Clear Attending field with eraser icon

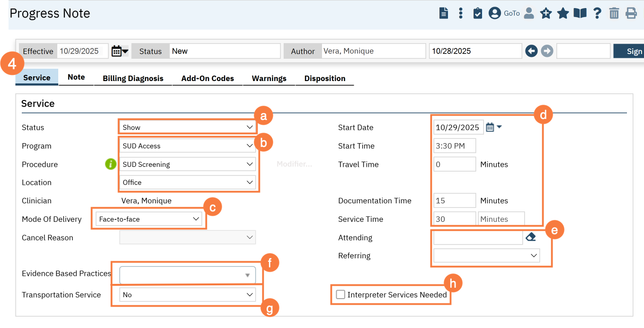pos(531,237)
